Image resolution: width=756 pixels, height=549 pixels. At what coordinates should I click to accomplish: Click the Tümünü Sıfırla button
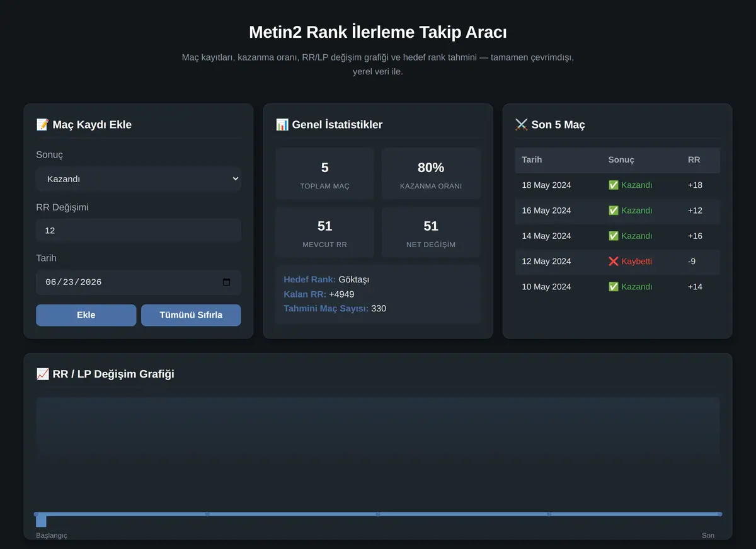[191, 315]
